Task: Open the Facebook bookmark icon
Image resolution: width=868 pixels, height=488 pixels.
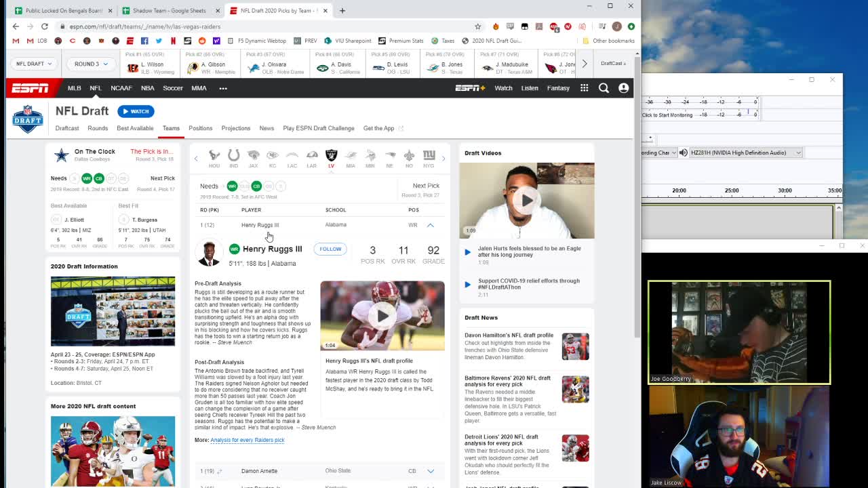Action: coord(144,41)
